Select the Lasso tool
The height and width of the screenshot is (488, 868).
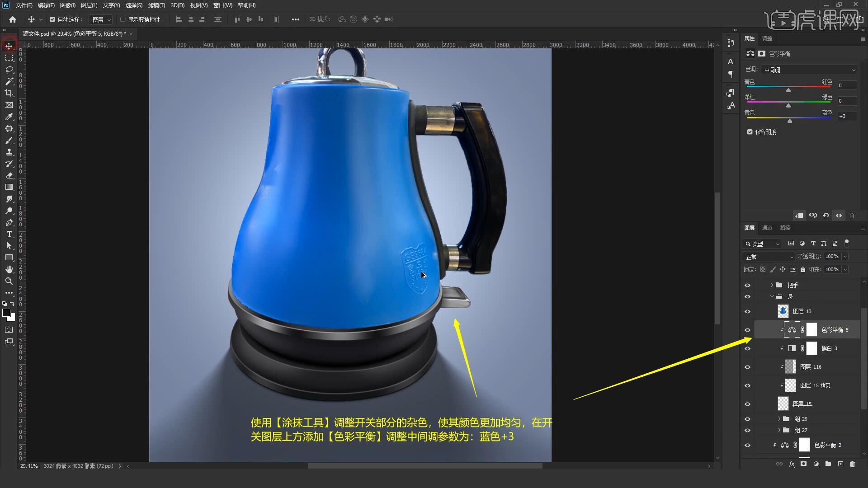(9, 70)
